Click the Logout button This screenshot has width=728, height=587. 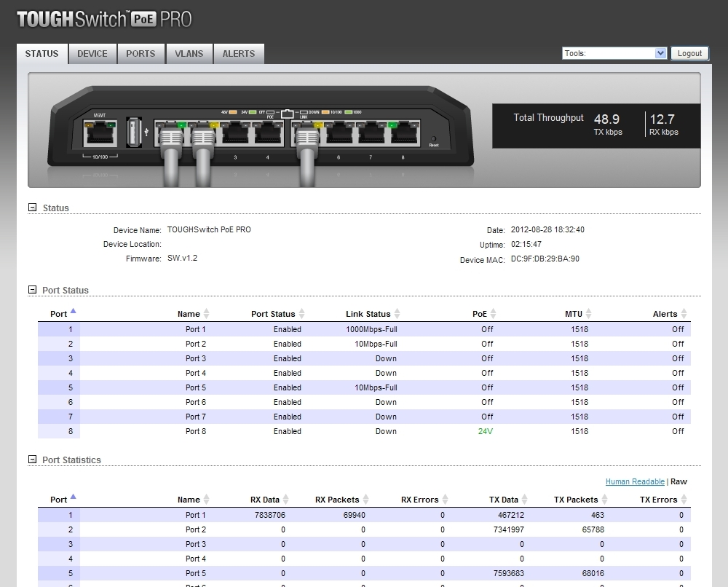pyautogui.click(x=689, y=53)
